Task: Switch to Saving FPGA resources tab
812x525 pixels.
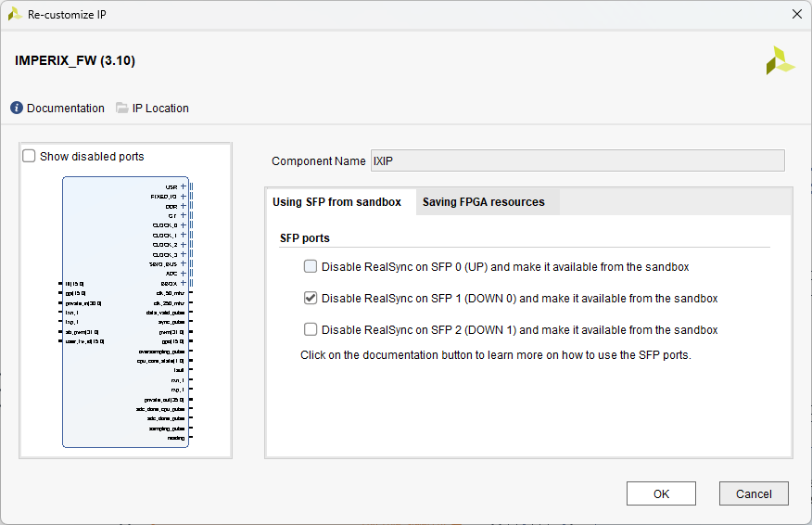Action: click(483, 202)
